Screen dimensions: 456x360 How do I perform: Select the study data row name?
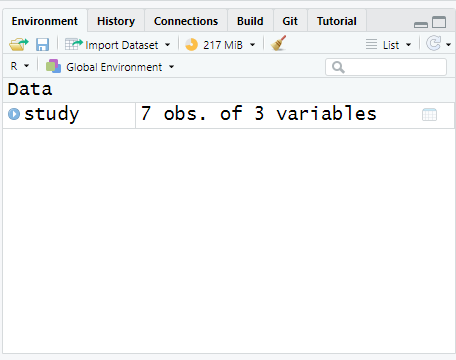52,114
